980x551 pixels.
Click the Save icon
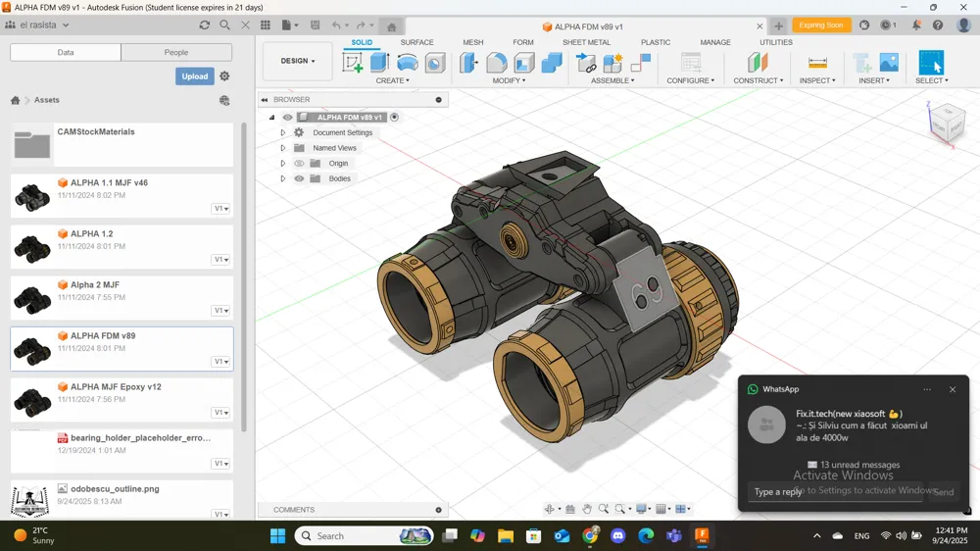315,25
